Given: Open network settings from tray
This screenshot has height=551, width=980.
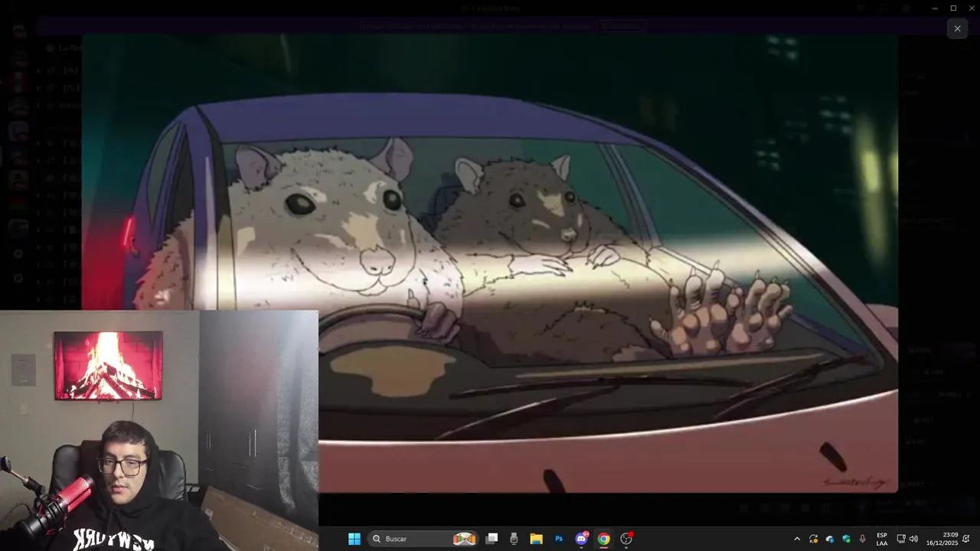Looking at the screenshot, I should tap(901, 539).
